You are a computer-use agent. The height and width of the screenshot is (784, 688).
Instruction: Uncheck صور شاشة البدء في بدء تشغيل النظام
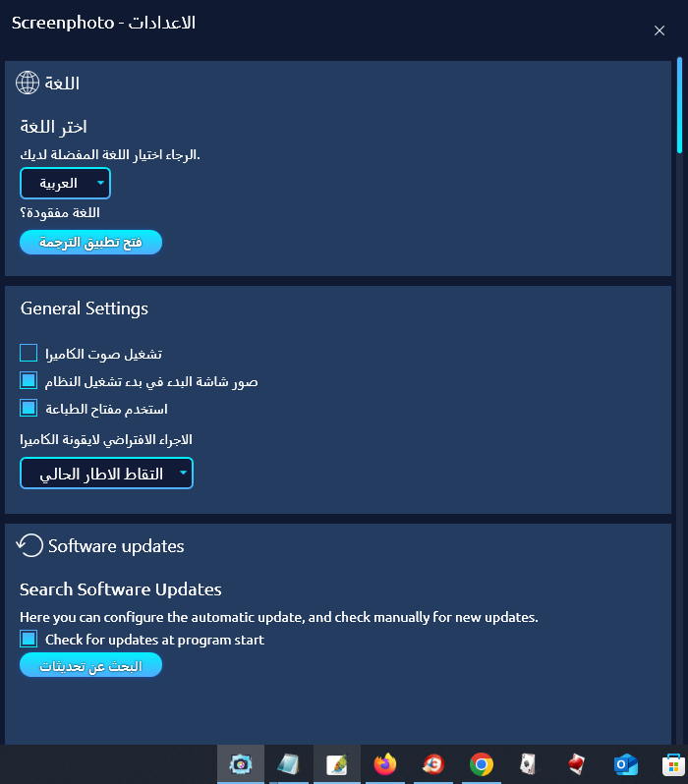coord(29,380)
